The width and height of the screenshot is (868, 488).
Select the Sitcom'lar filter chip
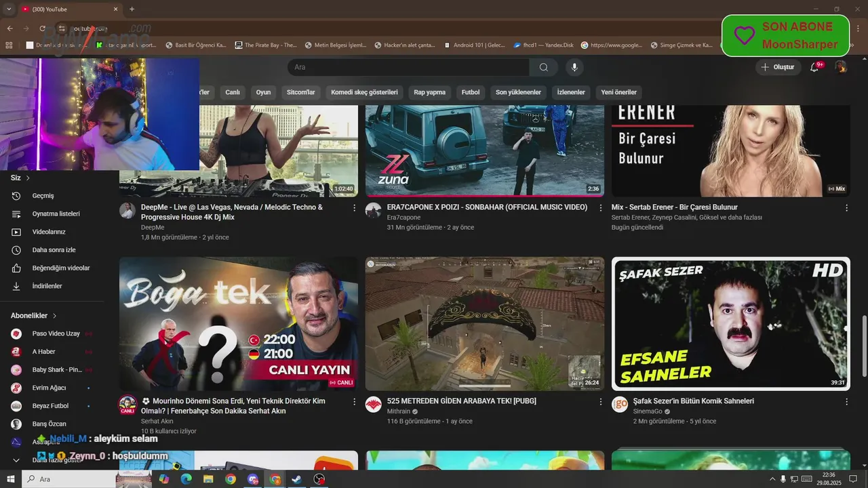(x=300, y=92)
